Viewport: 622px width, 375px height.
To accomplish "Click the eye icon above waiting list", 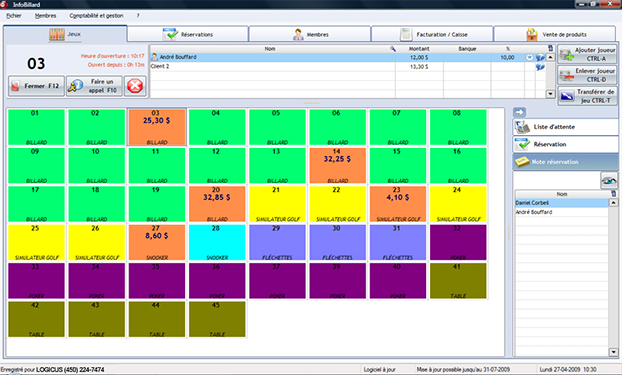I will pyautogui.click(x=609, y=180).
